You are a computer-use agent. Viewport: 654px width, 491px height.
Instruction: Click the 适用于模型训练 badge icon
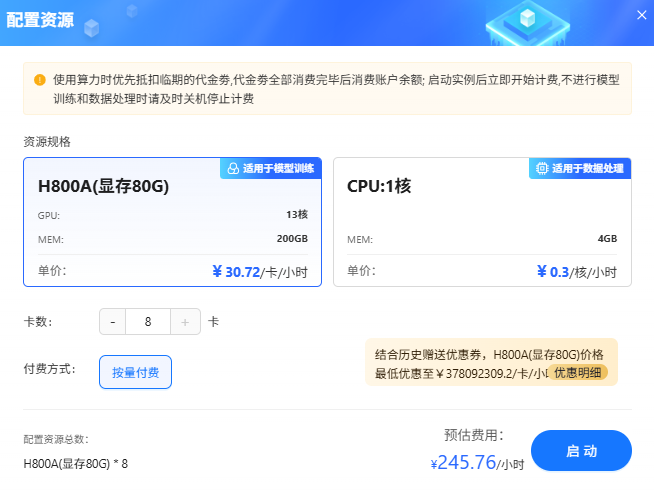[x=233, y=169]
